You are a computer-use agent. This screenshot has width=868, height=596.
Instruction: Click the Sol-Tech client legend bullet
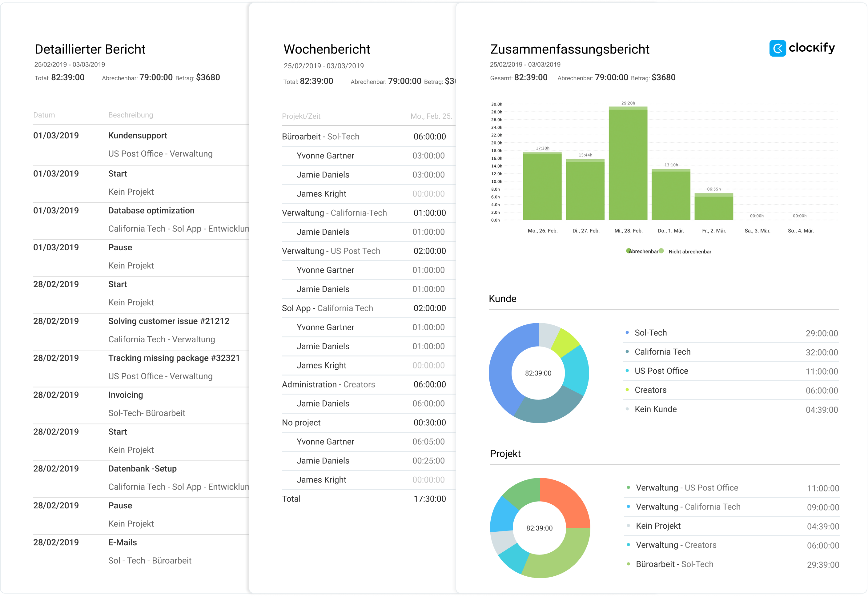pos(627,332)
